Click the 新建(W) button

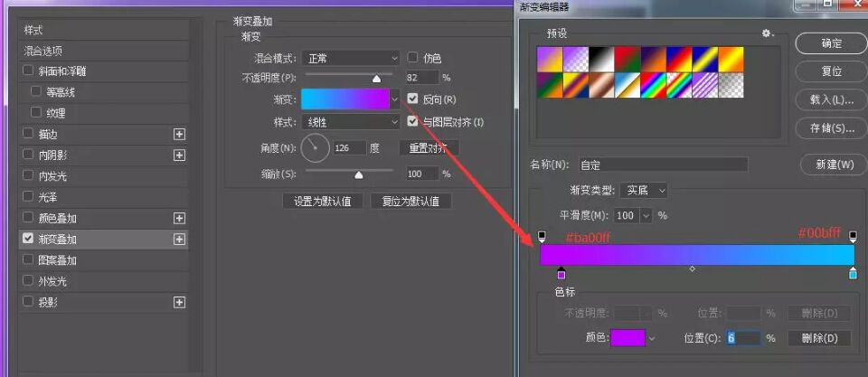[835, 165]
